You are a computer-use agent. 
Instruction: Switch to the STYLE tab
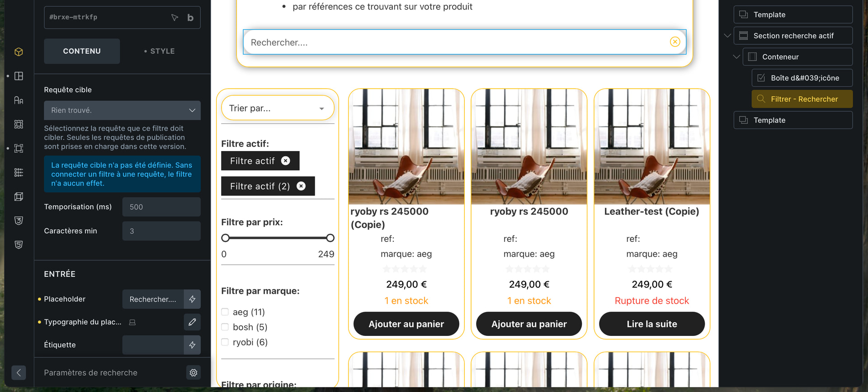(160, 51)
